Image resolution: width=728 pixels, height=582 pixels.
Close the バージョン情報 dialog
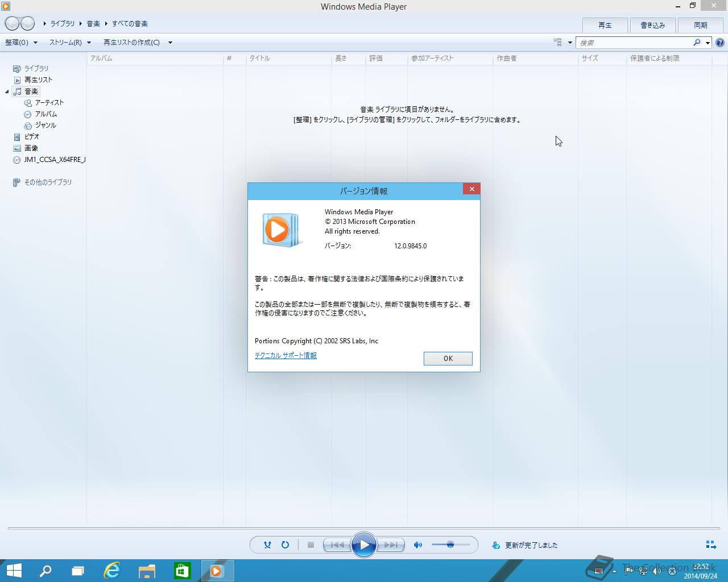tap(471, 189)
